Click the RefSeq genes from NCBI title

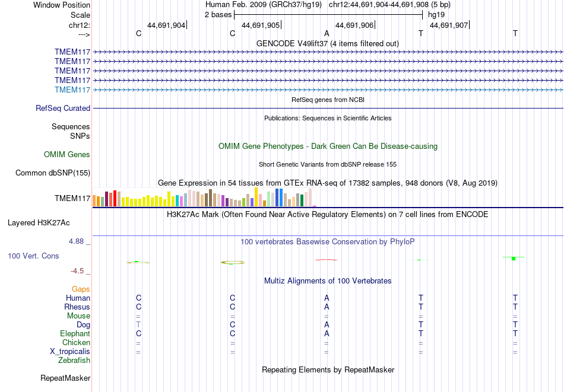[x=328, y=100]
